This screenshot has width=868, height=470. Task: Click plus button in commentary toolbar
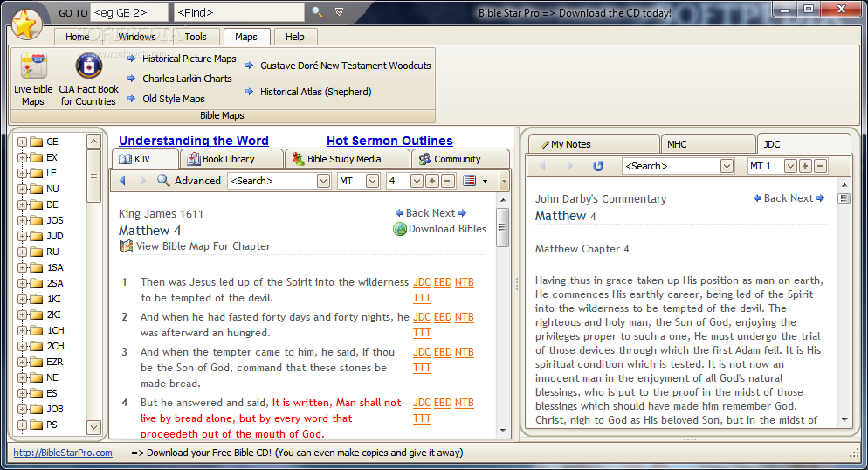tap(805, 165)
